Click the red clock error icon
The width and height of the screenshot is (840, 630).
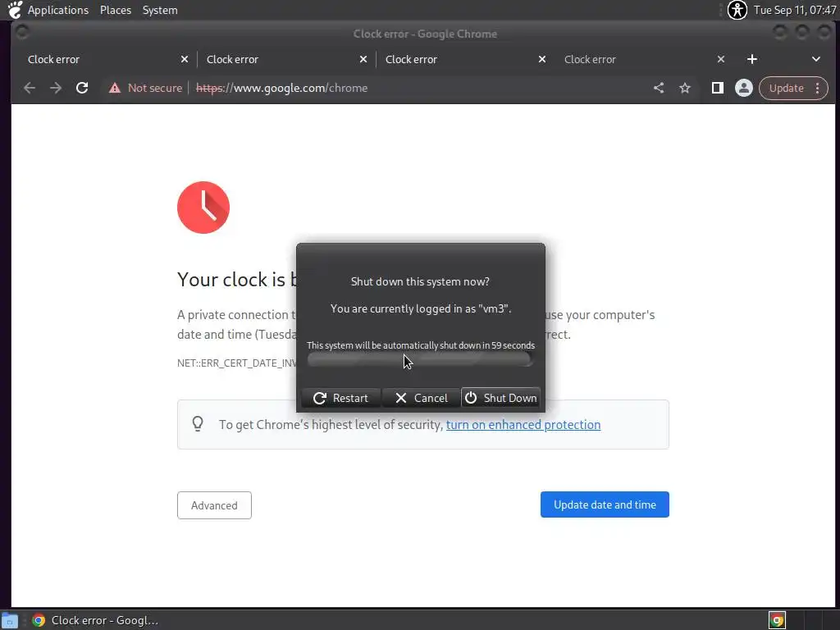203,208
